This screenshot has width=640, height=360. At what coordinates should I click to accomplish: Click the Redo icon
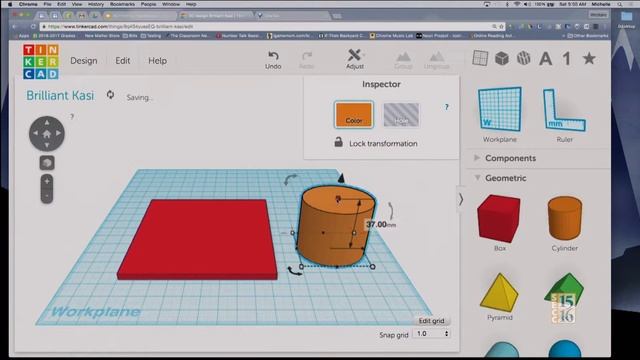[307, 60]
